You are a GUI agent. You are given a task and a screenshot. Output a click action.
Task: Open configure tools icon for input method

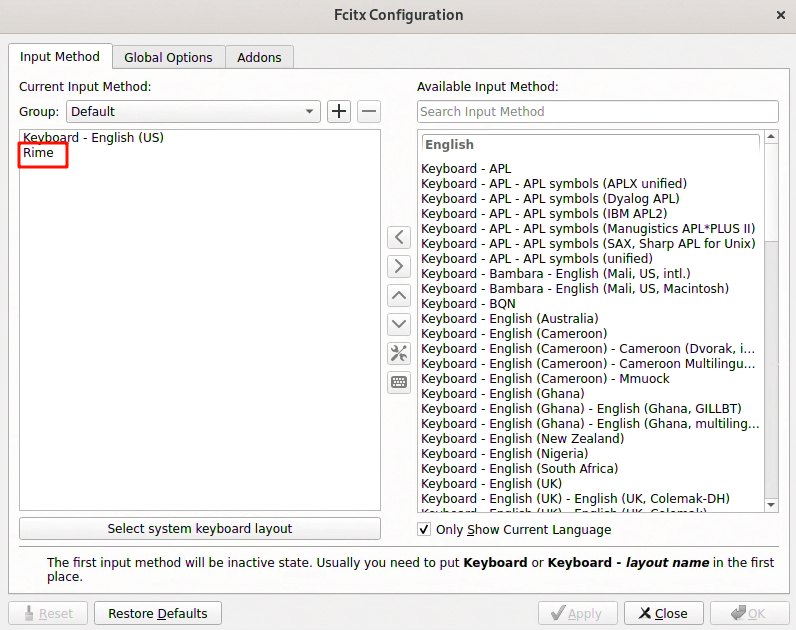click(x=399, y=353)
